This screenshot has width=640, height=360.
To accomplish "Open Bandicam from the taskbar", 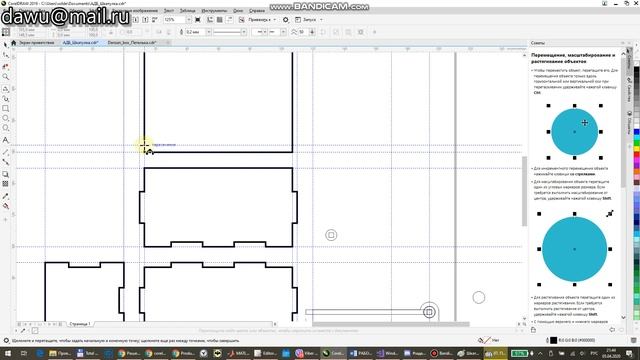I will coord(442,353).
